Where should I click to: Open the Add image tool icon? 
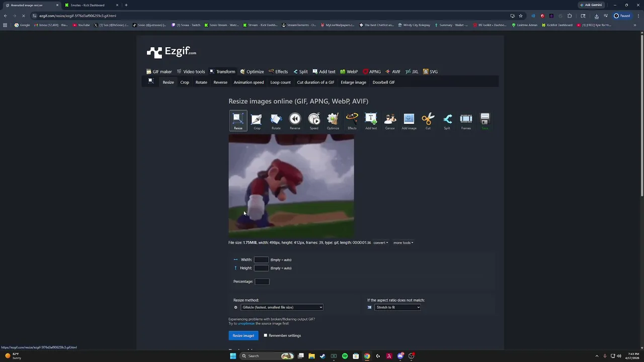(x=409, y=121)
